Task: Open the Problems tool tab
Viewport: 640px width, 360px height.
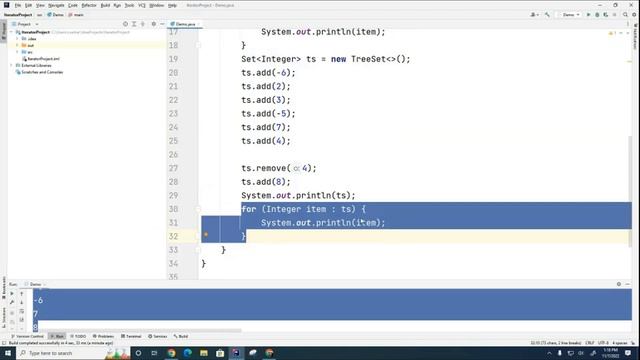Action: pyautogui.click(x=103, y=336)
